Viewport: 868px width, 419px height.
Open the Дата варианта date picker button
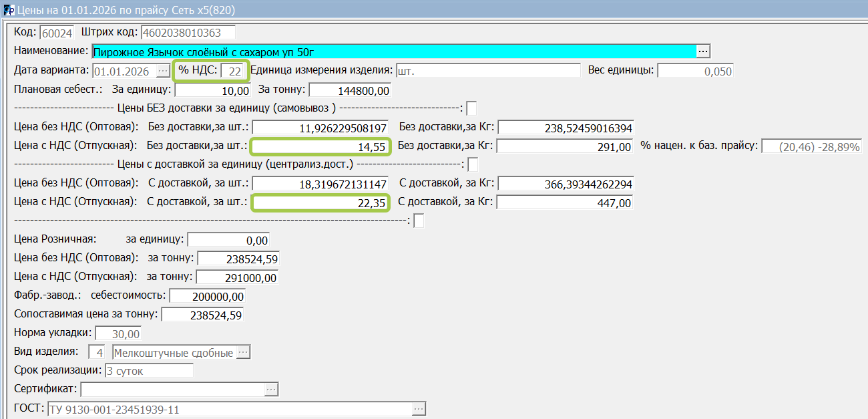click(164, 71)
